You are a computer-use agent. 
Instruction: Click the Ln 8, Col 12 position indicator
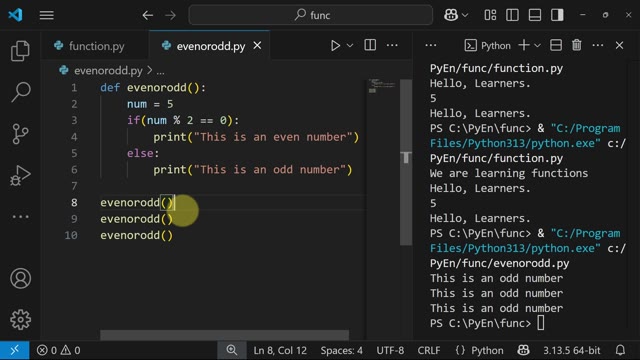click(x=280, y=350)
